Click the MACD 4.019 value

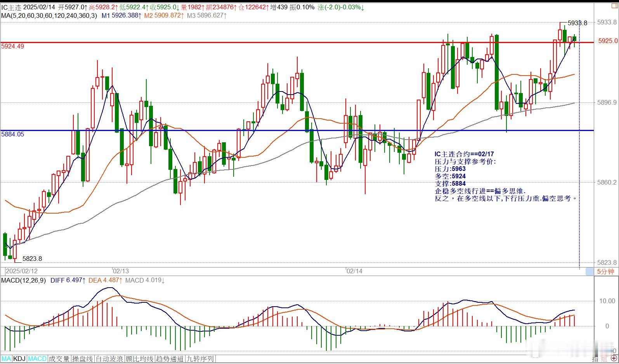pyautogui.click(x=145, y=280)
